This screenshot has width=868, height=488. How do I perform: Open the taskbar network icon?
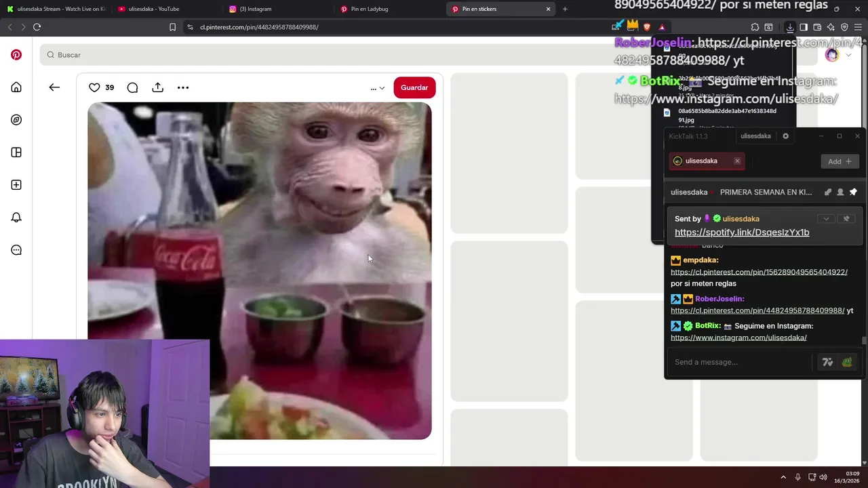pyautogui.click(x=812, y=477)
